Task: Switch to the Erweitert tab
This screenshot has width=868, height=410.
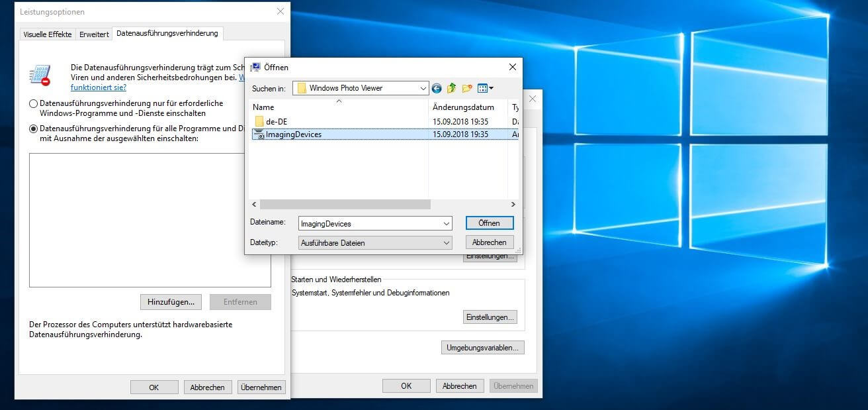Action: pyautogui.click(x=94, y=34)
